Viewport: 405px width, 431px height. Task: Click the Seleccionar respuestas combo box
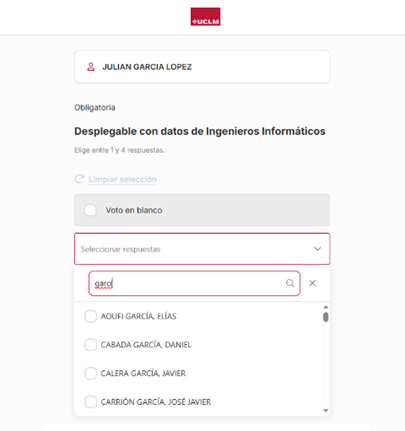tap(202, 249)
